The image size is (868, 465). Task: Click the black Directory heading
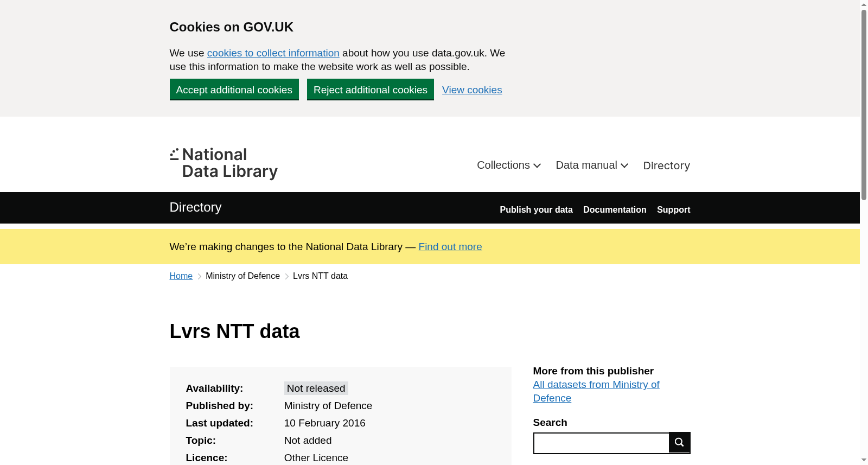[x=195, y=207]
